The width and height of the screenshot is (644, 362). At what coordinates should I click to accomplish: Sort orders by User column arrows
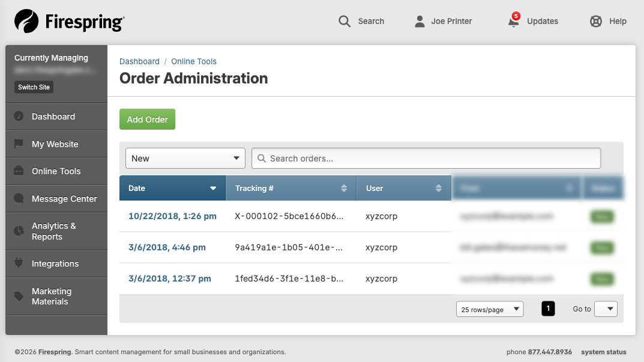pos(439,188)
